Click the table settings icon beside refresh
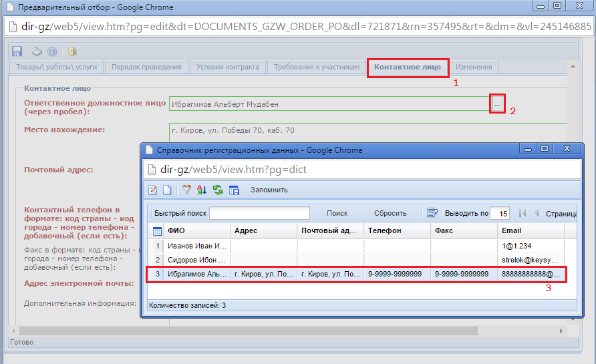This screenshot has width=596, height=364. pos(234,190)
